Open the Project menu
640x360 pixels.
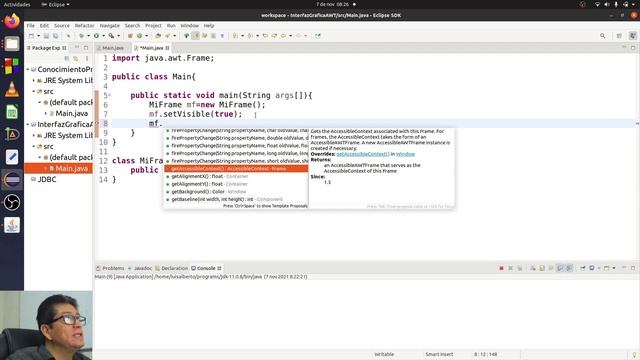[x=153, y=26]
